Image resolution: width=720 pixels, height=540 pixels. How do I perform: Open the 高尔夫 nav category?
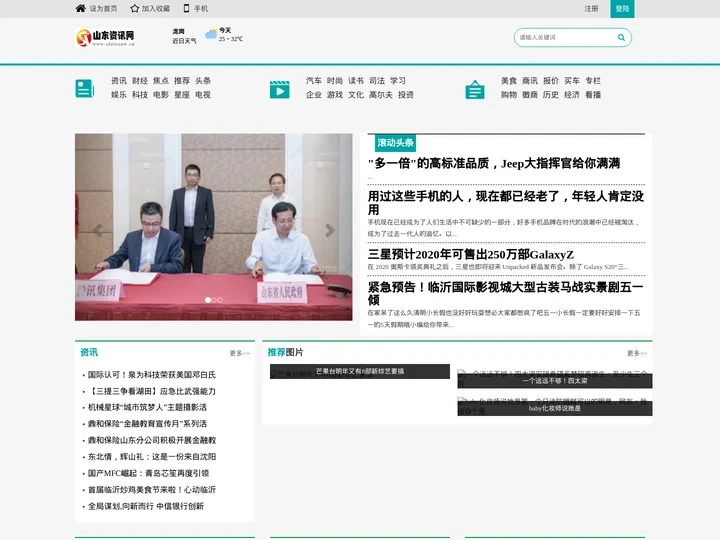point(381,95)
